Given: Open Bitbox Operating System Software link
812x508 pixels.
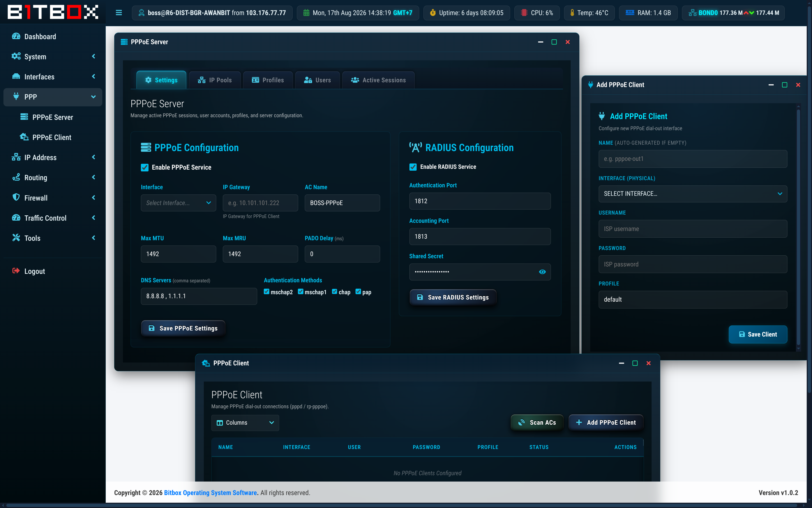Looking at the screenshot, I should pos(210,493).
